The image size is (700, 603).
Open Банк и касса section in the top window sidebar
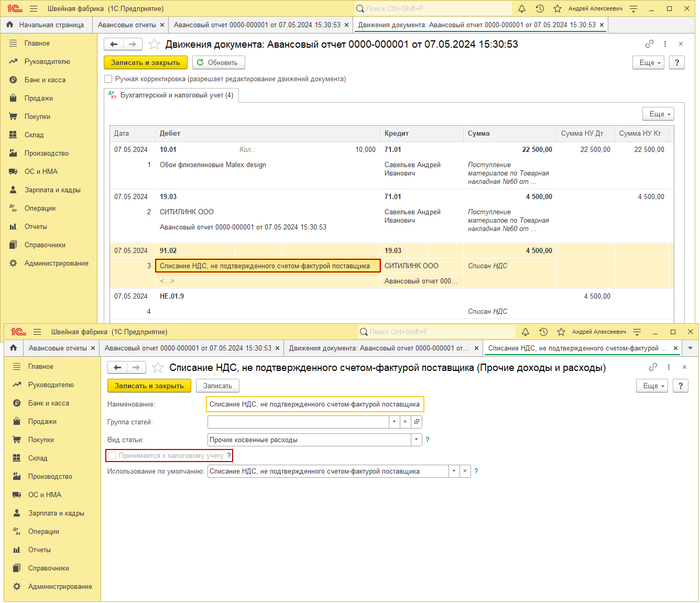point(45,80)
